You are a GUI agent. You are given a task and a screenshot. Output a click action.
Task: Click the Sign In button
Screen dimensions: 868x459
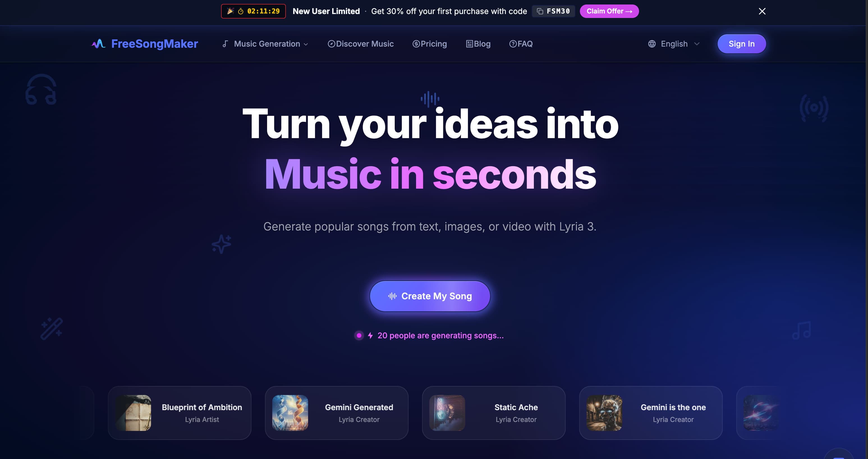coord(741,44)
